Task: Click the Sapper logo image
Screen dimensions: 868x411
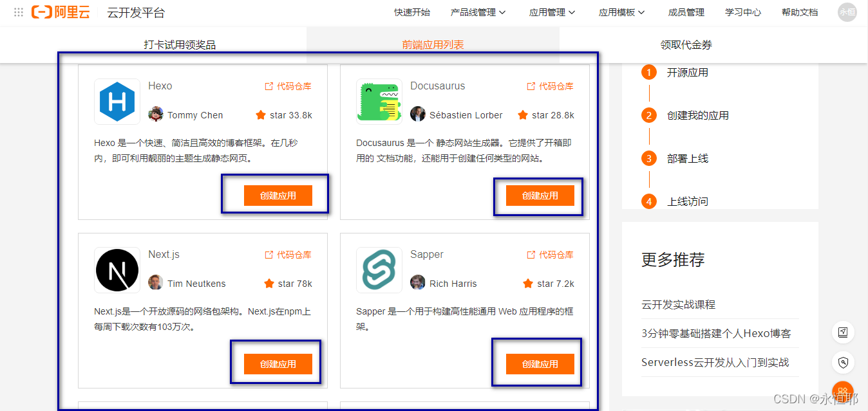Action: 379,270
